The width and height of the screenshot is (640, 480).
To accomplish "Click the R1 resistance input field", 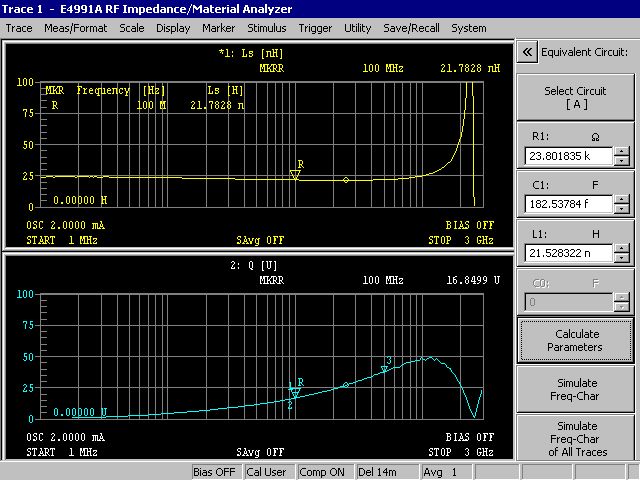I will coord(568,156).
